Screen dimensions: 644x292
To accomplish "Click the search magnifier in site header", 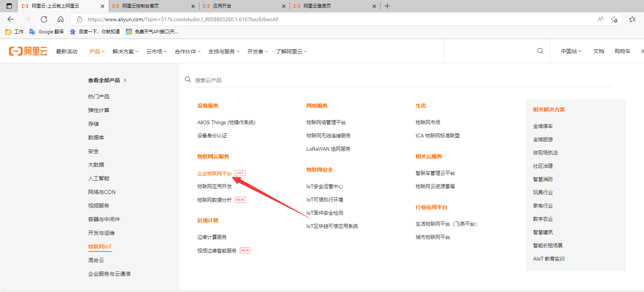I will coord(541,51).
